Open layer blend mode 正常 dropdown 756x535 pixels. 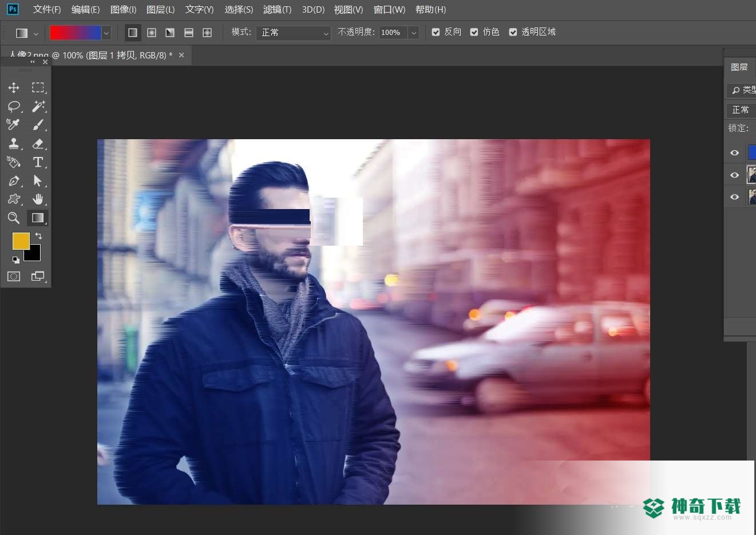coord(741,110)
